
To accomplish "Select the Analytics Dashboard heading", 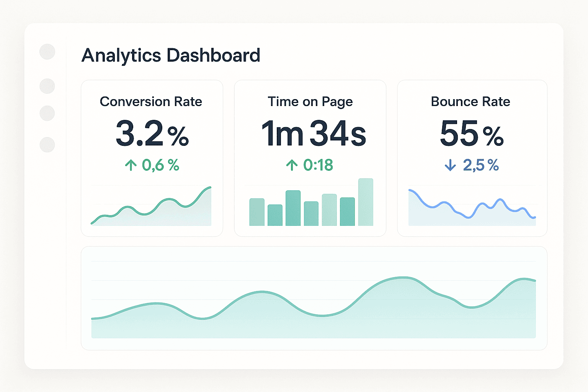I will coord(171,55).
